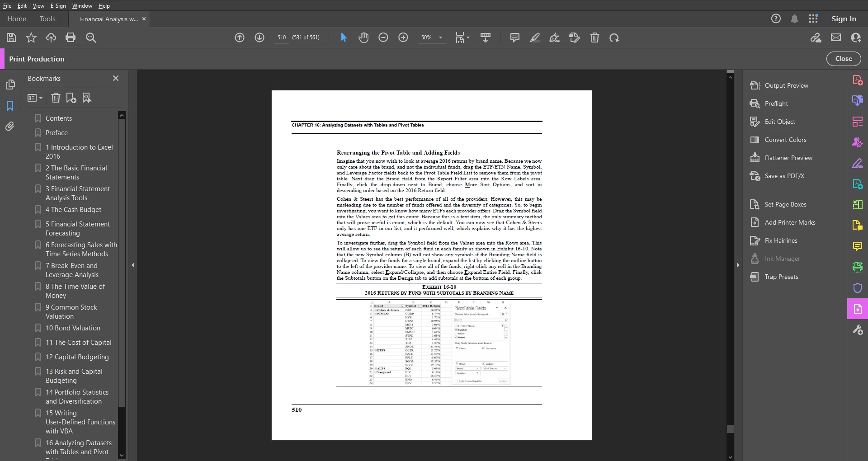
Task: Open the apps grid icon
Action: point(813,19)
